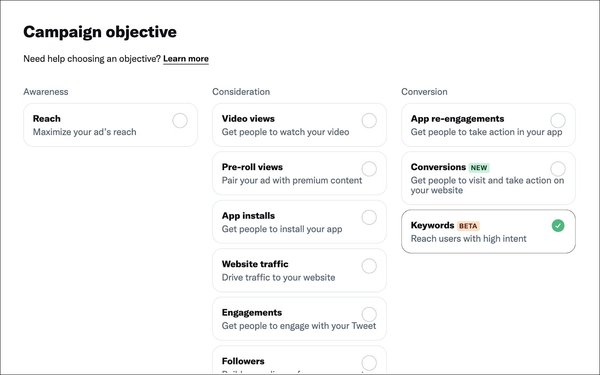Select the App re-engagements radio button
600x375 pixels.
pos(558,121)
